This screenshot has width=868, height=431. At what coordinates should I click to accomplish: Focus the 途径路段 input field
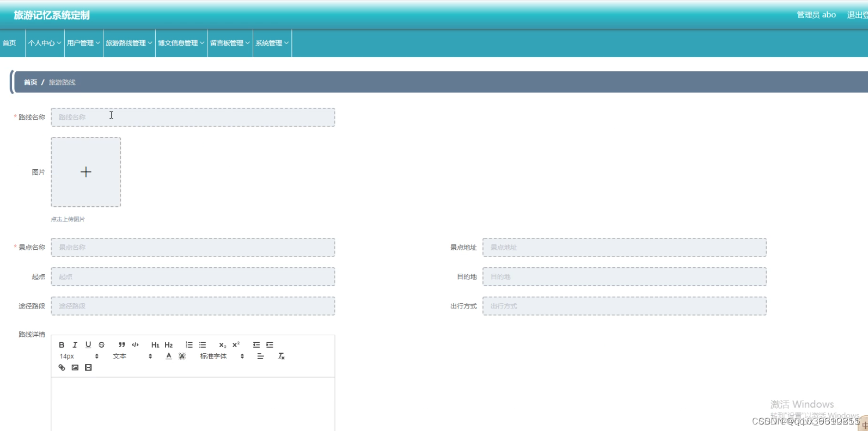[x=193, y=306]
